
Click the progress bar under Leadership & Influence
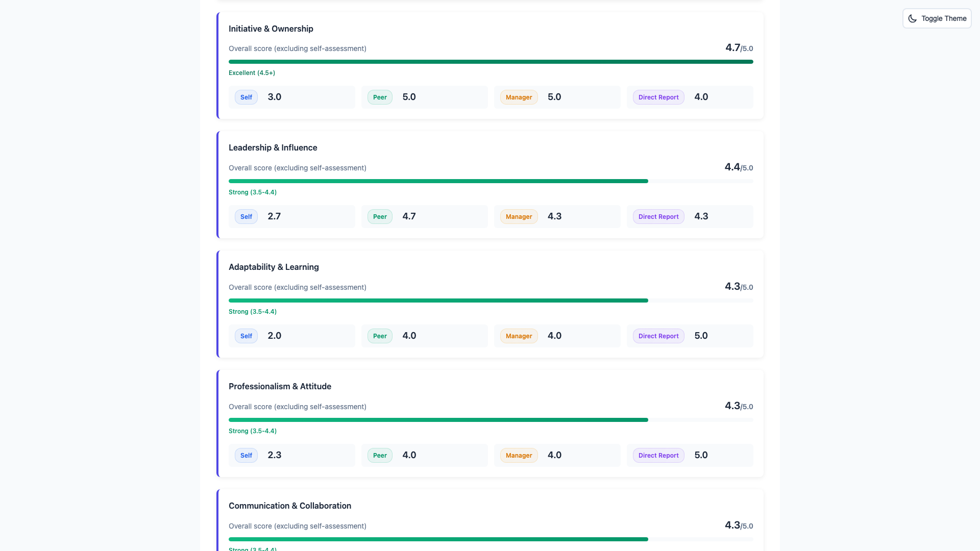(x=490, y=181)
